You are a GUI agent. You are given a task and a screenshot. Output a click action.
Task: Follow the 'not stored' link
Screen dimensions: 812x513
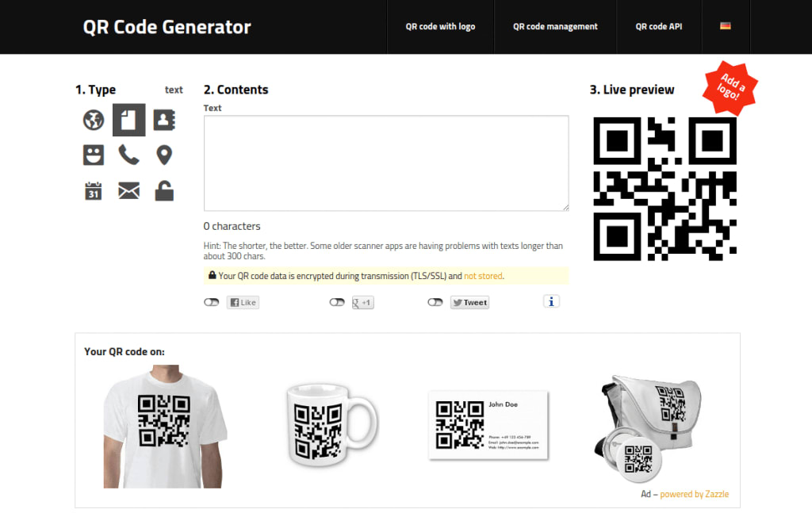(483, 276)
